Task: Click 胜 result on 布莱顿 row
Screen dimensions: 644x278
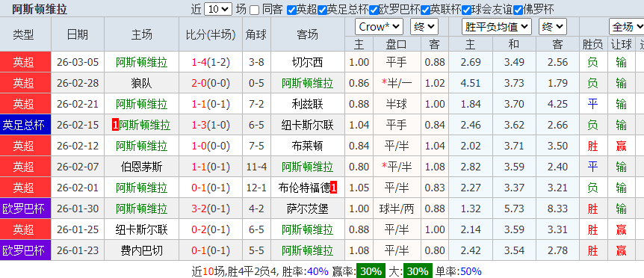Action: [592, 146]
